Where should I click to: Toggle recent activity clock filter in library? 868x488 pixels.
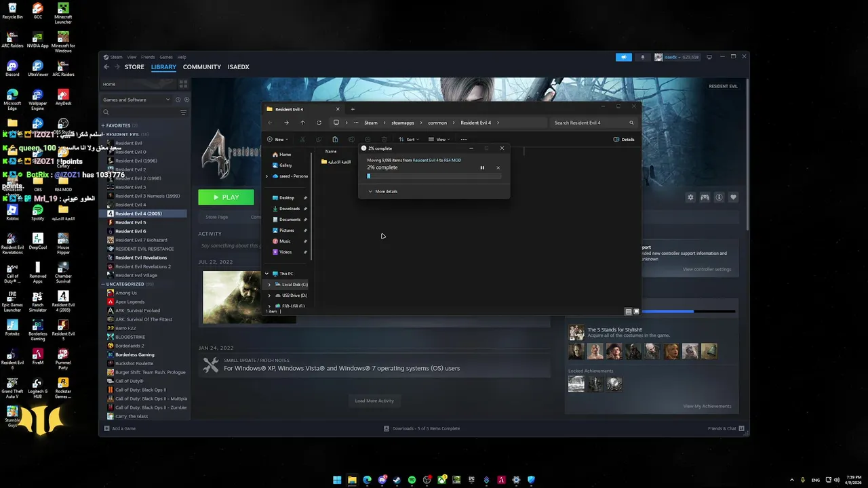[178, 100]
